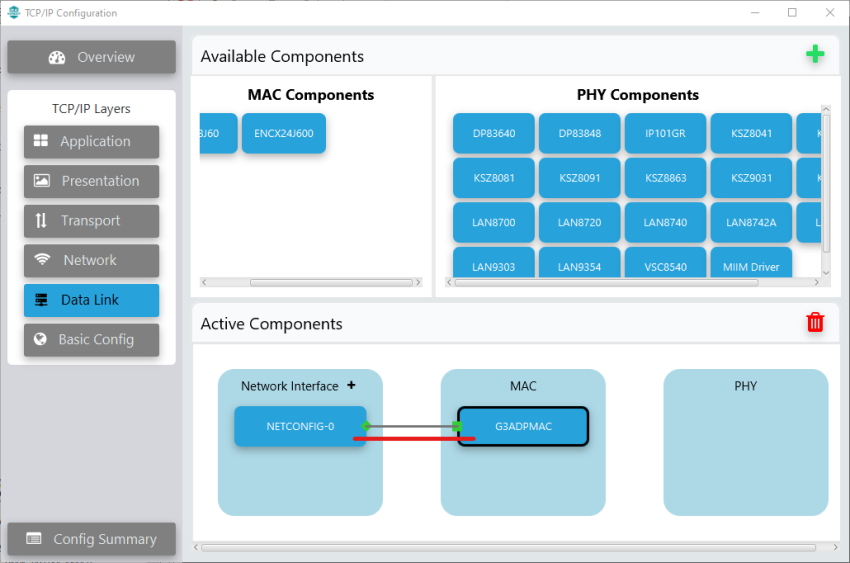Click the PHY components vertical scrollbar
This screenshot has width=850, height=563.
pos(826,183)
